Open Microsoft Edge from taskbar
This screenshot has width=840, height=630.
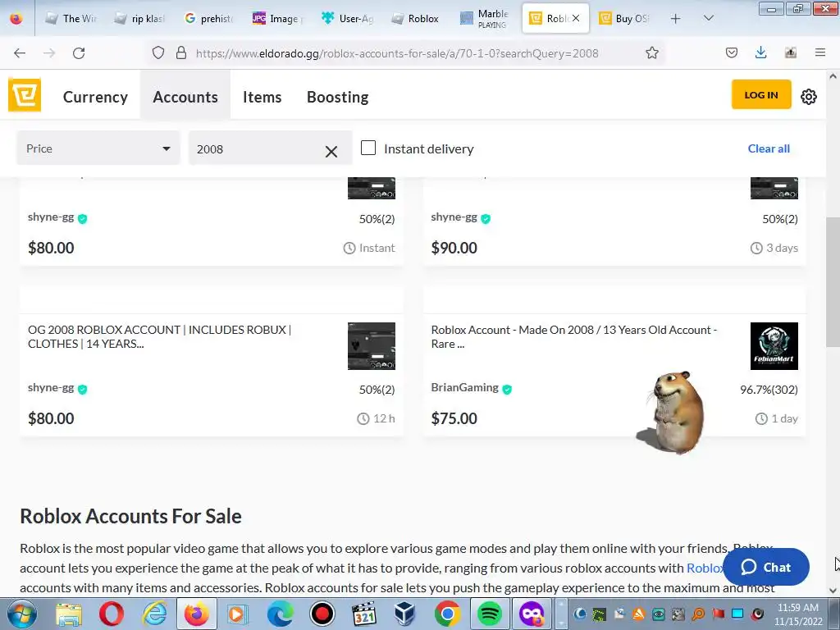(280, 614)
